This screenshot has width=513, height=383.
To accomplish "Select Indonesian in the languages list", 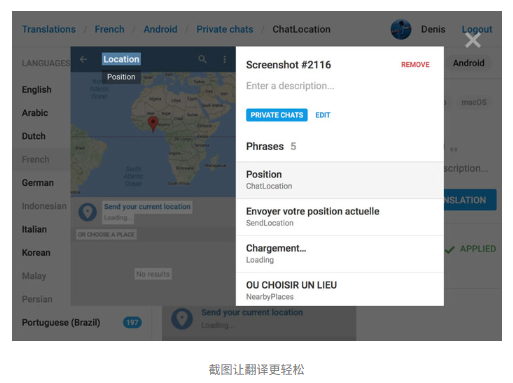I will click(x=44, y=206).
